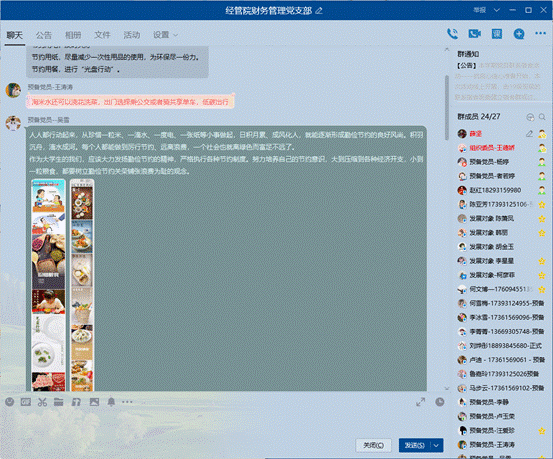Open message history with the clock icon
Screen dimensions: 553x459
[439, 402]
